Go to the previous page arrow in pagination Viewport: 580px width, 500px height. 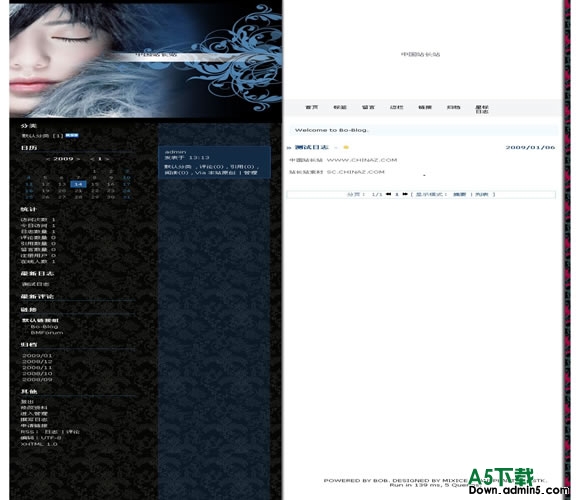(388, 194)
